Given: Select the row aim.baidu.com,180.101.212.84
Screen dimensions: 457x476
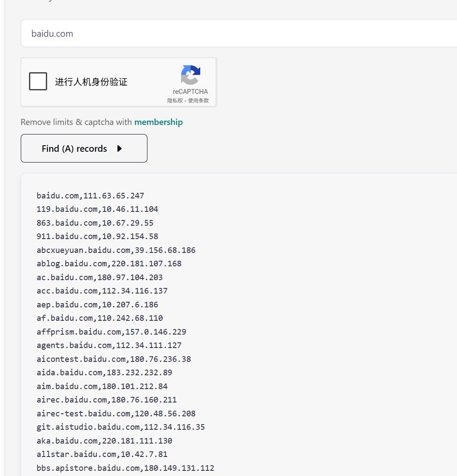Looking at the screenshot, I should pos(102,386).
